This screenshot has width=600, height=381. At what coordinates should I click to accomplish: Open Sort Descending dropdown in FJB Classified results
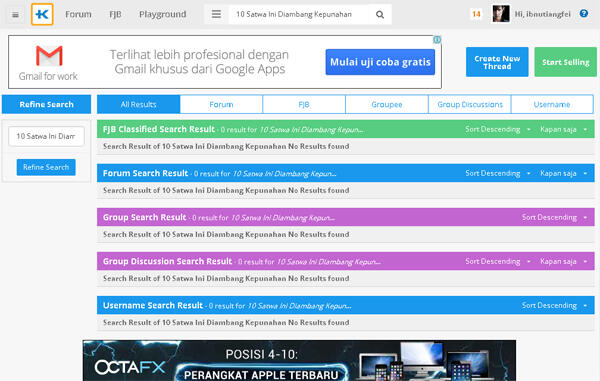[x=497, y=129]
